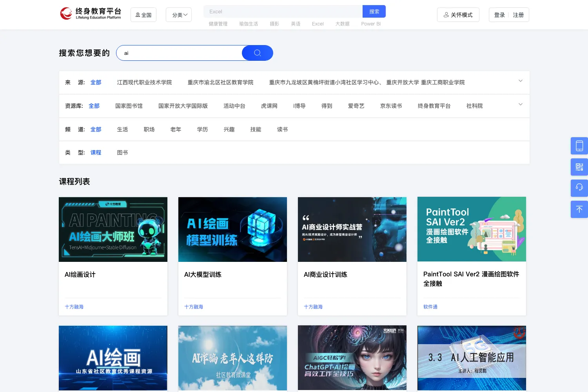The image size is (588, 392).
Task: Filter library by i博导
Action: (299, 106)
